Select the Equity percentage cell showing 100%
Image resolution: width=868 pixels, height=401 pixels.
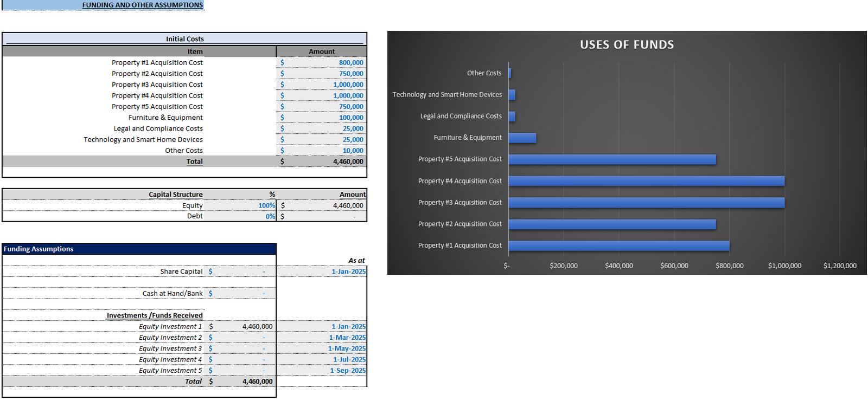(x=240, y=205)
